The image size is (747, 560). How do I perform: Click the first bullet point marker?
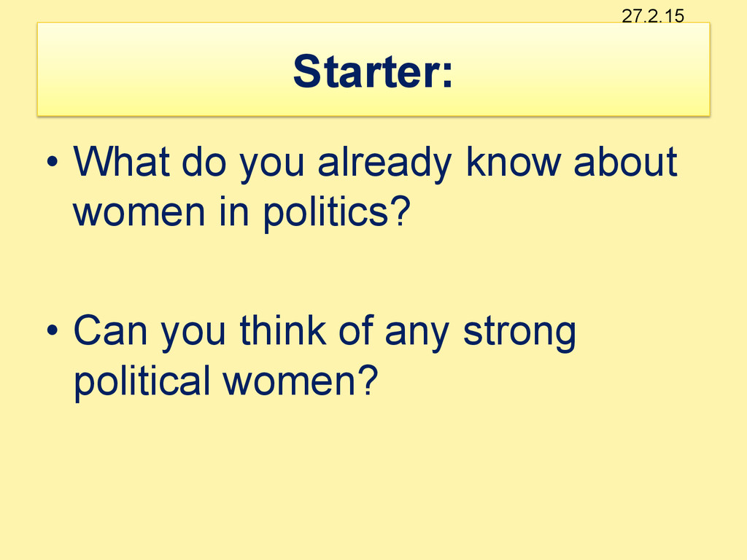[x=53, y=161]
